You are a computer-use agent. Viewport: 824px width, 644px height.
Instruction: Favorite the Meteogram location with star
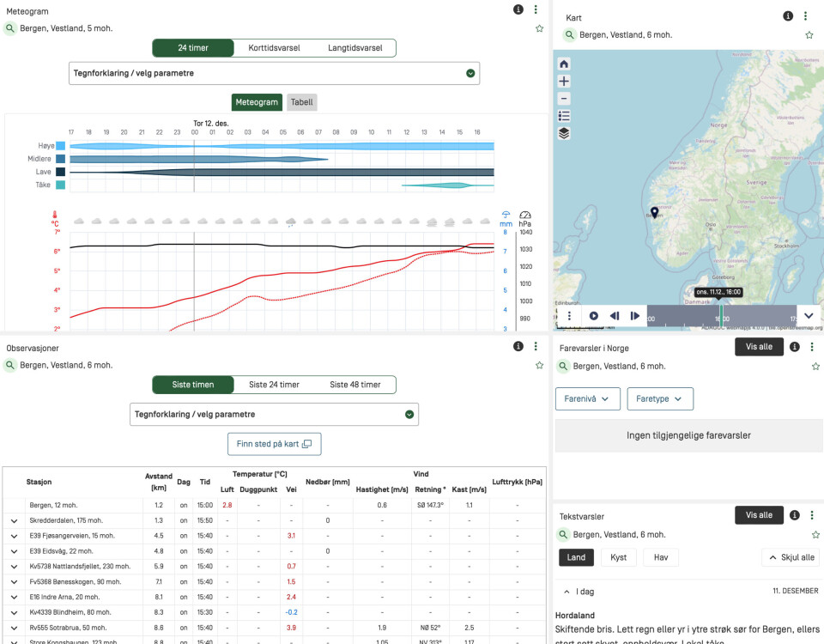click(x=539, y=28)
